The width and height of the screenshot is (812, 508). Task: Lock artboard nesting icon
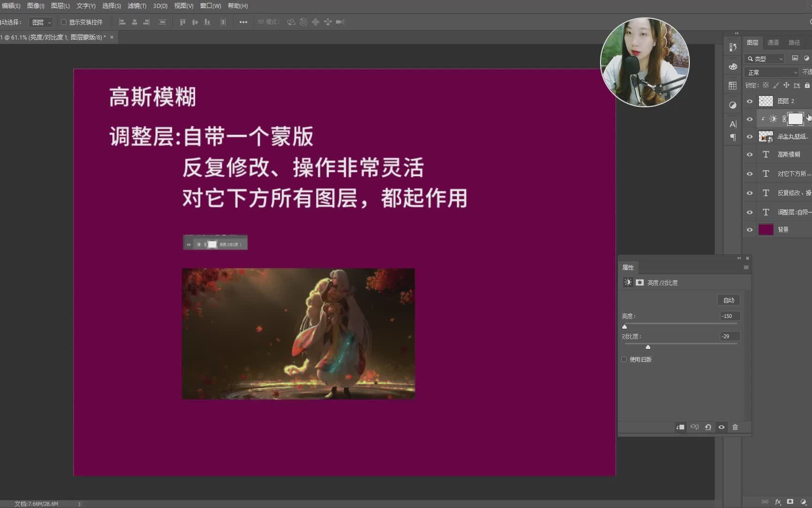click(x=796, y=85)
